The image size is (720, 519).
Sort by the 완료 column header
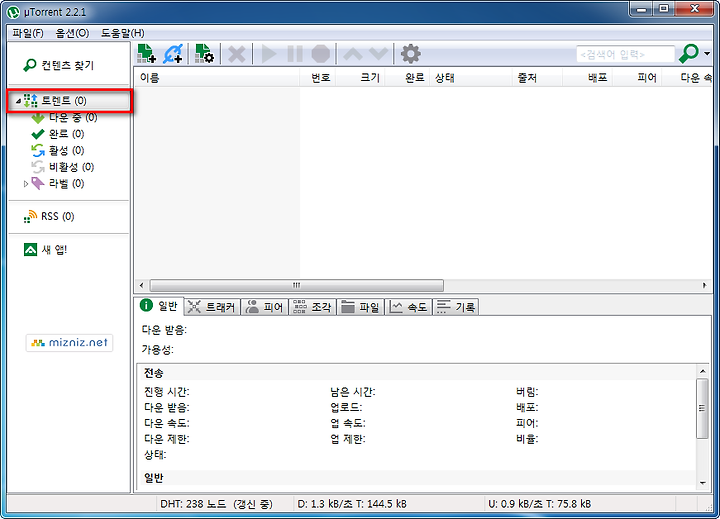pos(408,78)
